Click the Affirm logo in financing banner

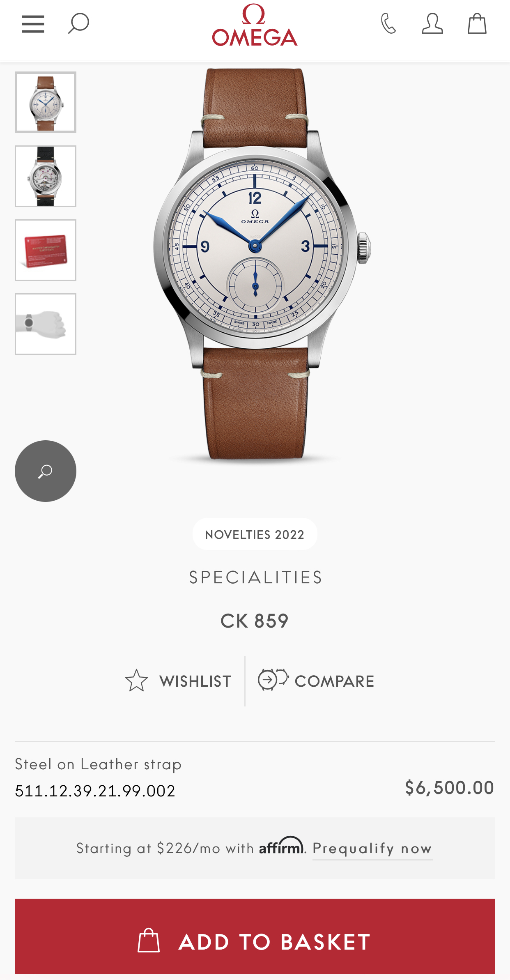click(281, 846)
